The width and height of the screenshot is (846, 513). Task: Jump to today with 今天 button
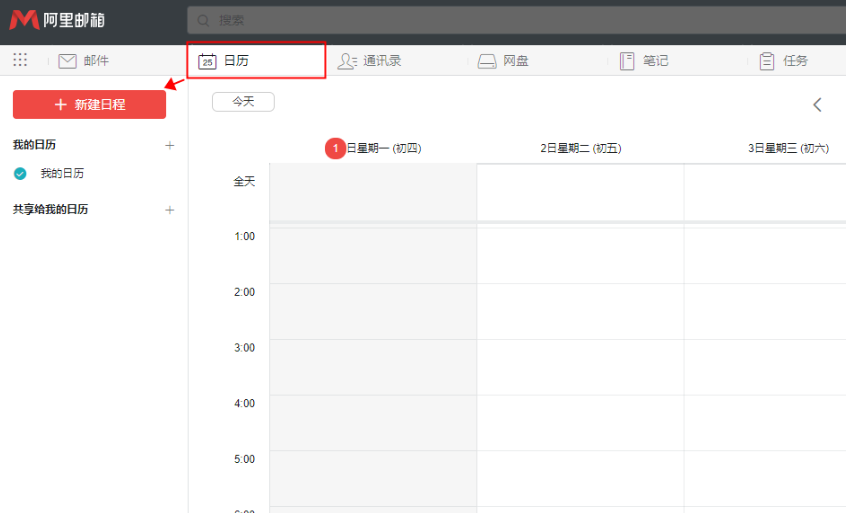click(x=243, y=102)
